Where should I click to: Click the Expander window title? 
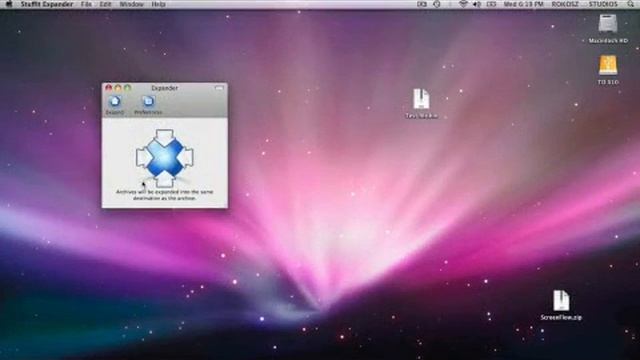(x=164, y=88)
